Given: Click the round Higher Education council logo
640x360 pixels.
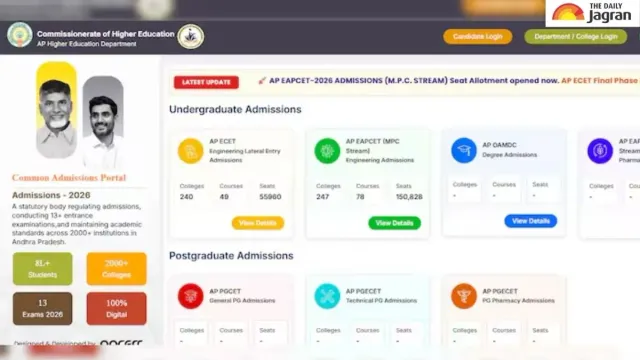Looking at the screenshot, I should pyautogui.click(x=191, y=36).
